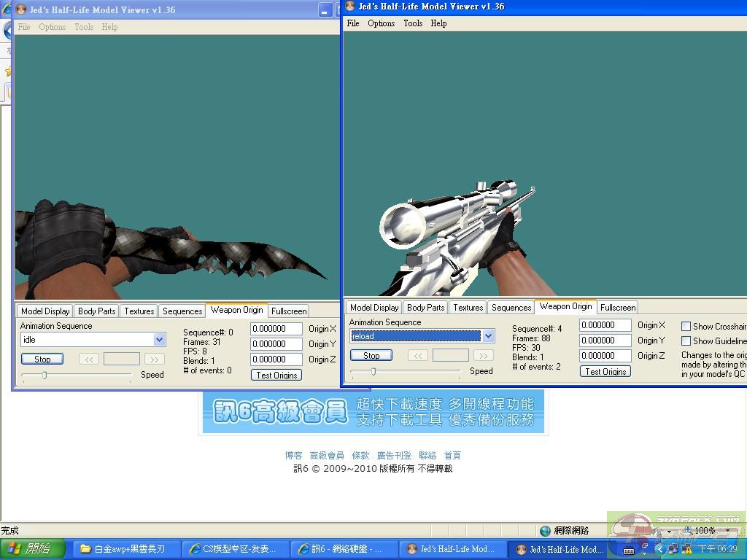Switch to Body Parts tab in right window

tap(426, 308)
